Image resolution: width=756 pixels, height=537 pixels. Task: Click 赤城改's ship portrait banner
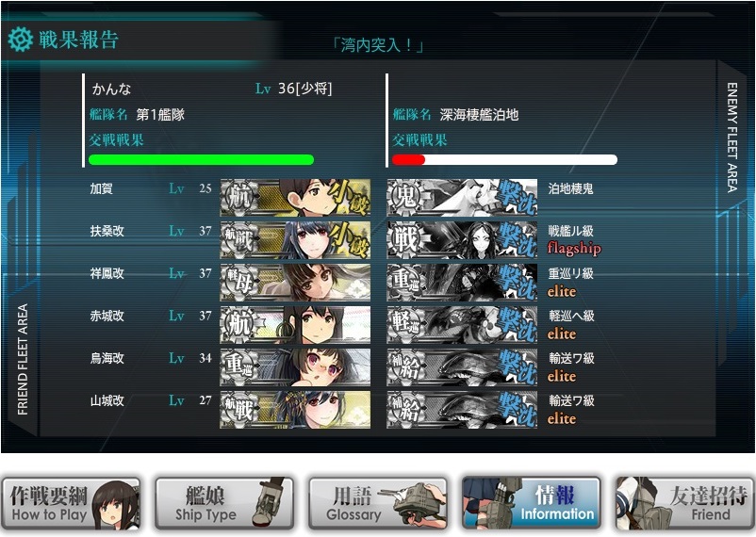coord(295,324)
